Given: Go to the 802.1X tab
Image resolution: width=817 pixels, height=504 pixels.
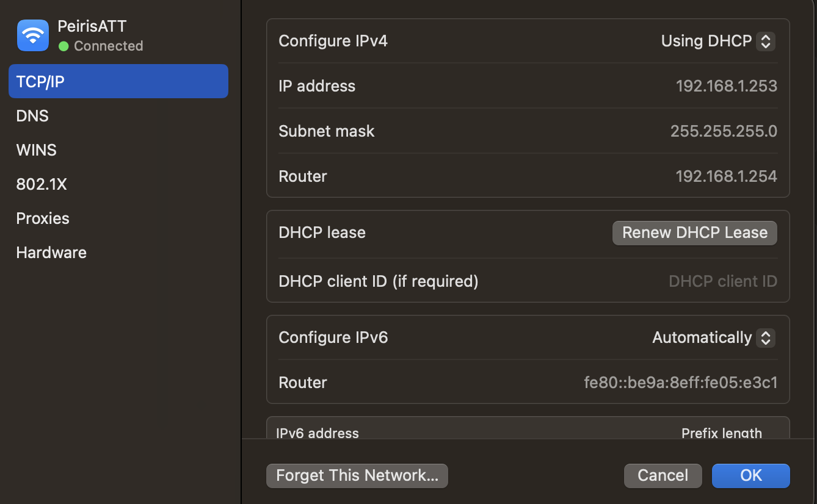Looking at the screenshot, I should point(42,184).
